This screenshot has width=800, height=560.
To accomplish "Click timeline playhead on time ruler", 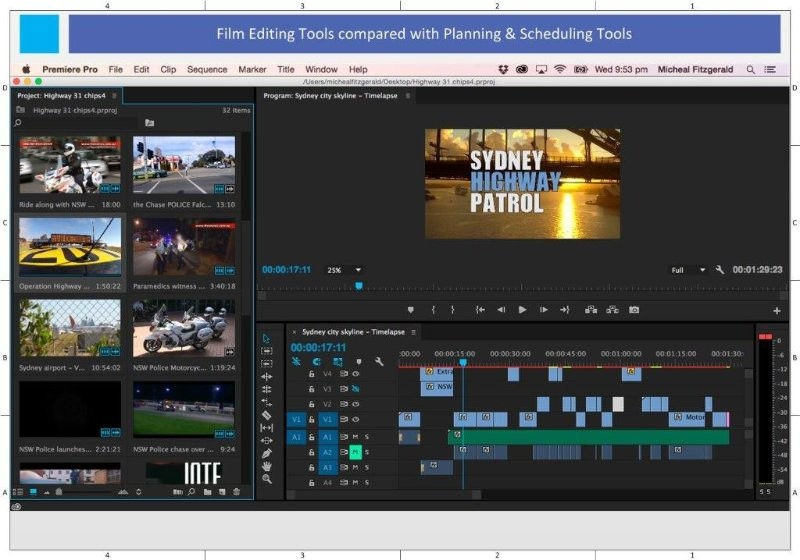I will [463, 362].
